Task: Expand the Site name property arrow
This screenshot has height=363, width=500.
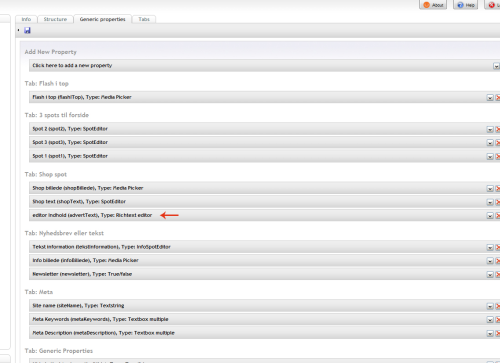Action: (x=490, y=306)
